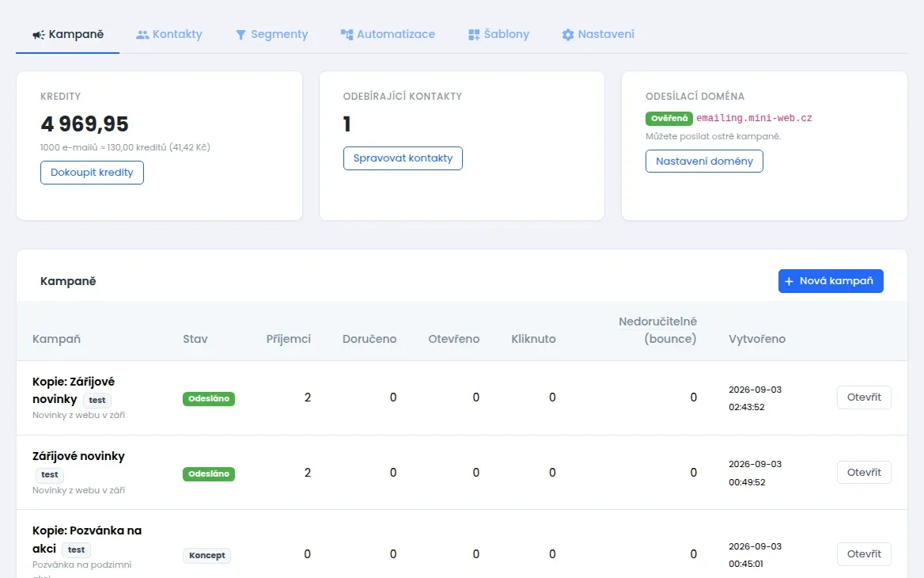Select the Kampaně tab

tap(68, 34)
